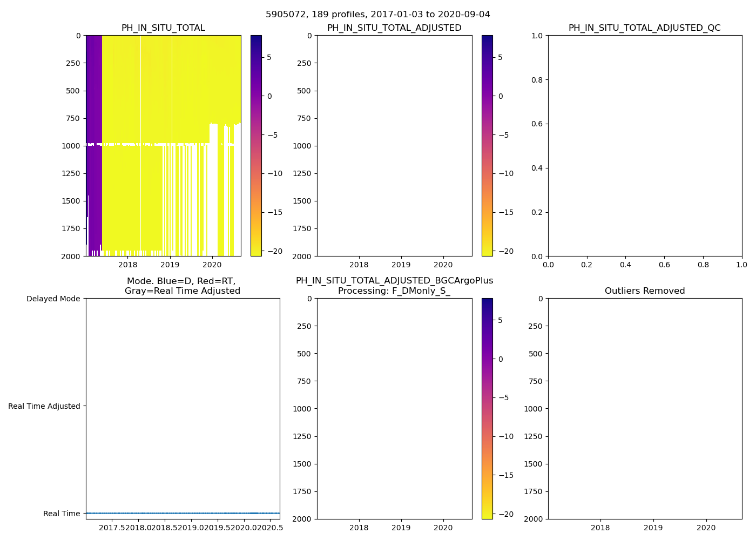Screen dimensions: 756x540
Task: Click the colorbar beside the PH_IN_SITU_TOTAL_ADJUSTED plot
Action: [487, 146]
